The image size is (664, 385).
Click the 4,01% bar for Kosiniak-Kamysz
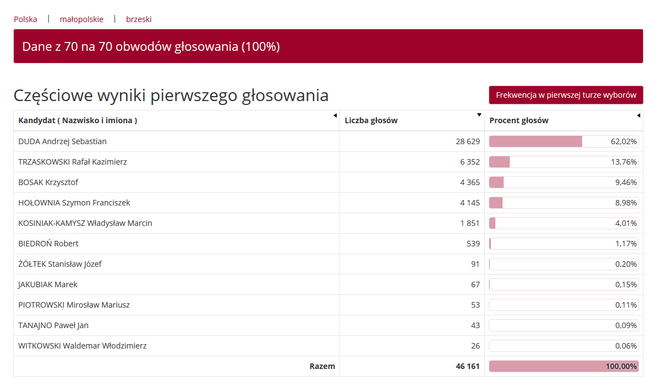pyautogui.click(x=564, y=223)
